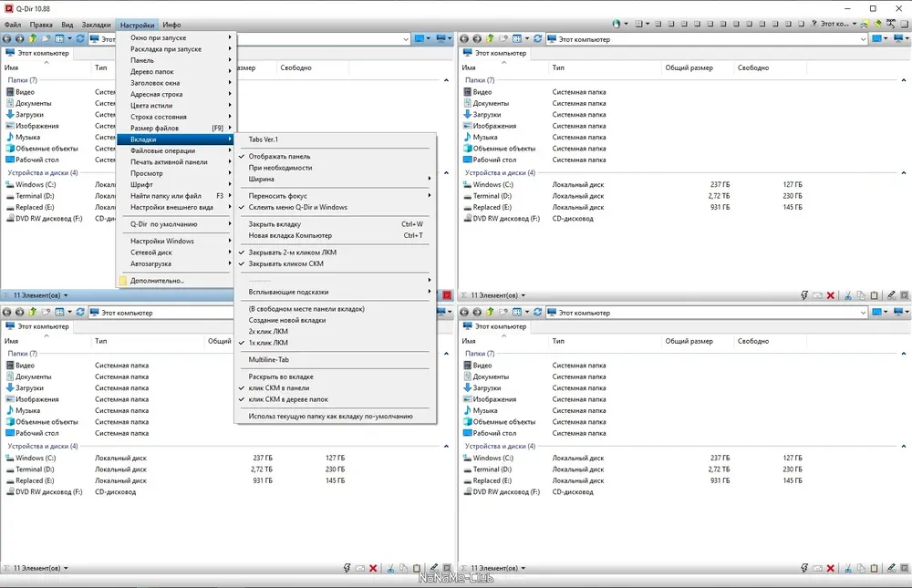
Task: Collapse 'Папки (7)' group in bottom-right pane
Action: (903, 354)
